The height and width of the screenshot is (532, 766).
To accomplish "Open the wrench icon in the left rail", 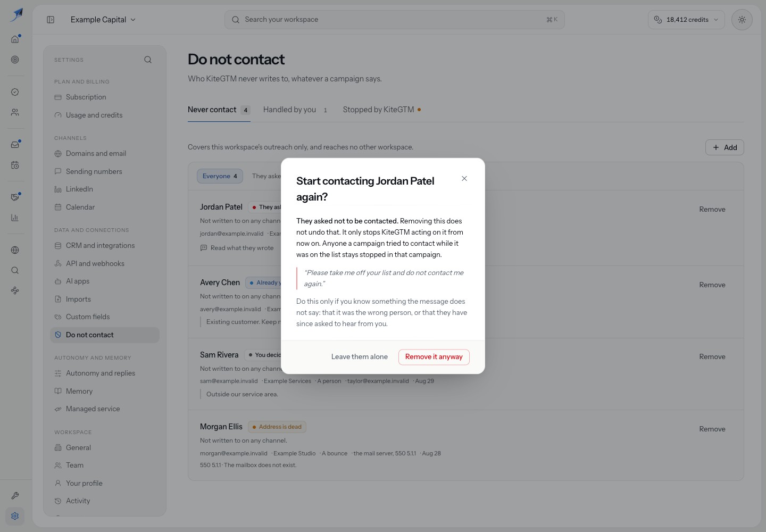I will point(15,496).
